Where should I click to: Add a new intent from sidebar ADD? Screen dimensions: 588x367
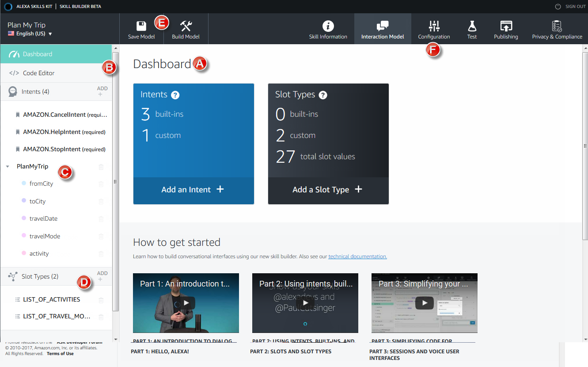(102, 91)
